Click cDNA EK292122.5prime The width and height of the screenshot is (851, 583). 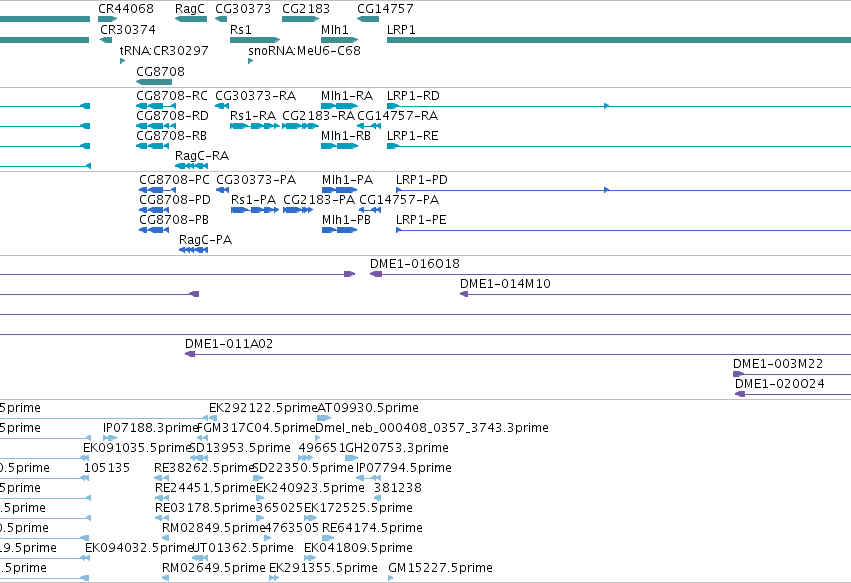click(x=263, y=408)
